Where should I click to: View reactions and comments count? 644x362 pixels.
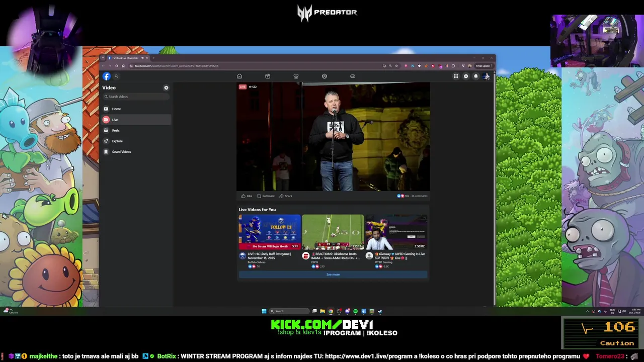(x=412, y=196)
